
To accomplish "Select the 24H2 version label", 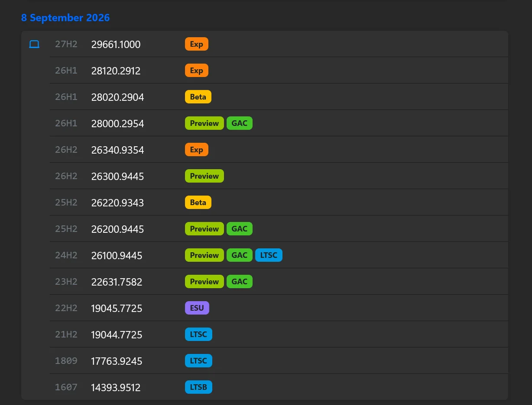I will tap(66, 255).
